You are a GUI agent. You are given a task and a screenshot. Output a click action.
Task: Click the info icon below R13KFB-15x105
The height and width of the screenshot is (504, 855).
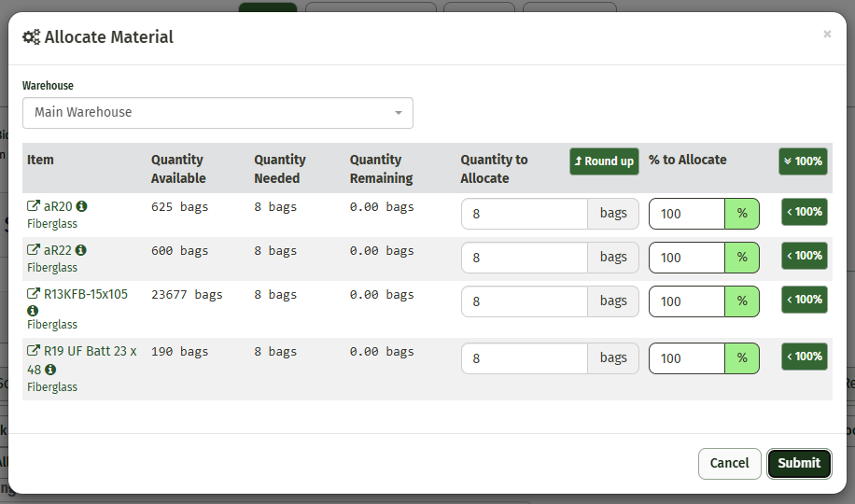tap(33, 310)
